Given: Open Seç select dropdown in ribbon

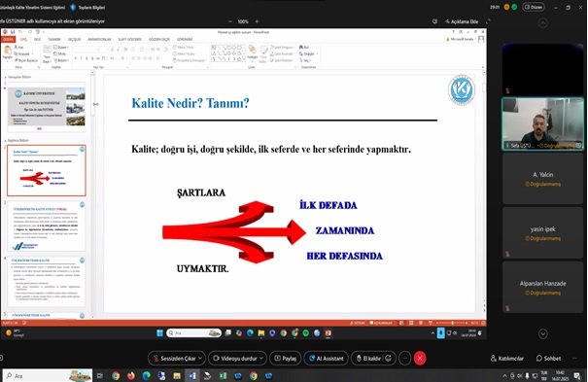Looking at the screenshot, I should tap(305, 60).
